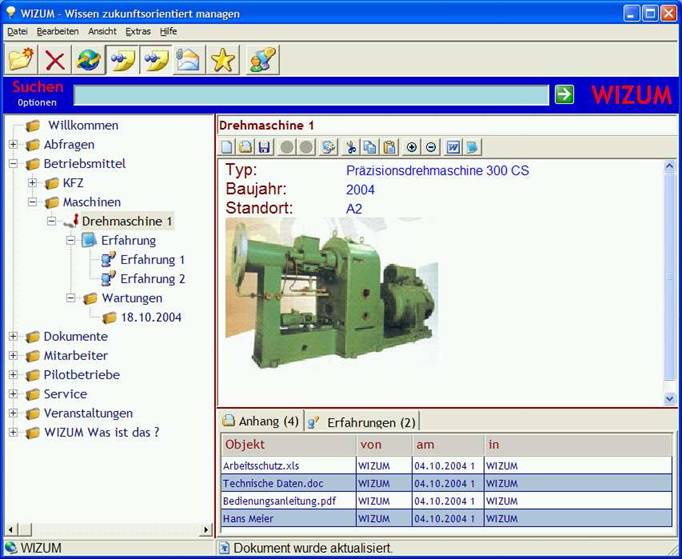Click the tree pane scroll-right arrow
Screen dimensions: 682x559
click(x=206, y=529)
